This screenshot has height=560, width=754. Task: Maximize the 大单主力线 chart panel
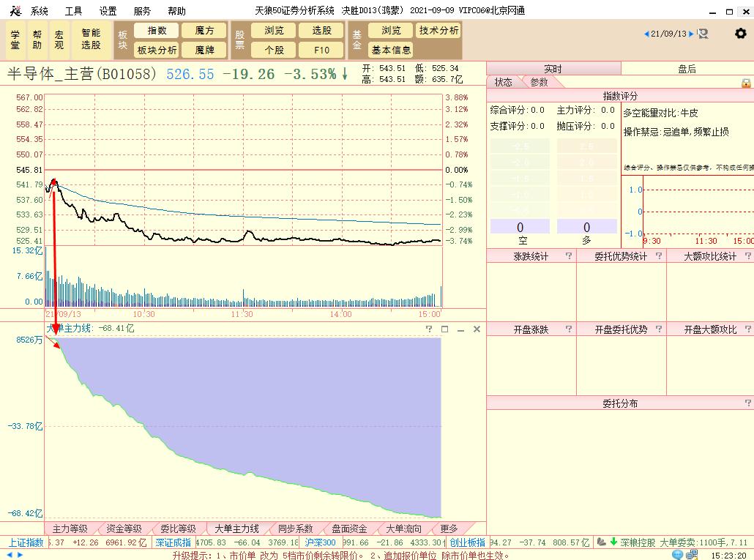444,329
